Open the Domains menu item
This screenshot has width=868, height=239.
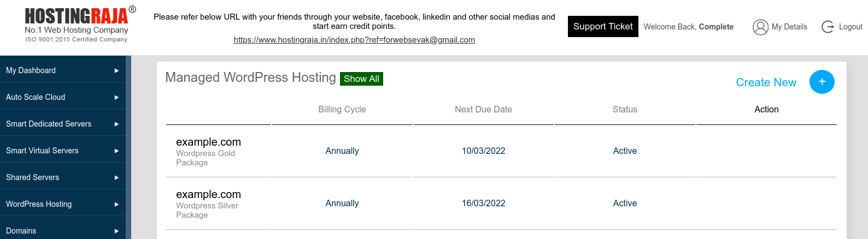[x=63, y=230]
